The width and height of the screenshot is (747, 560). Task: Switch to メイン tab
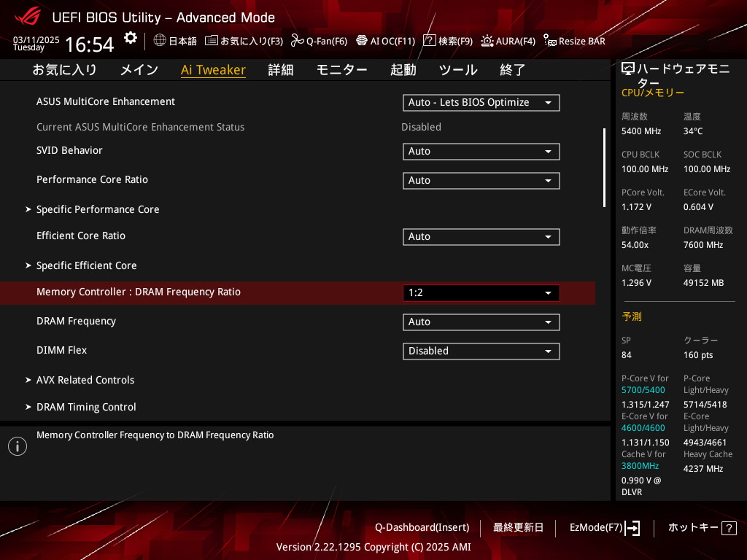click(x=139, y=70)
